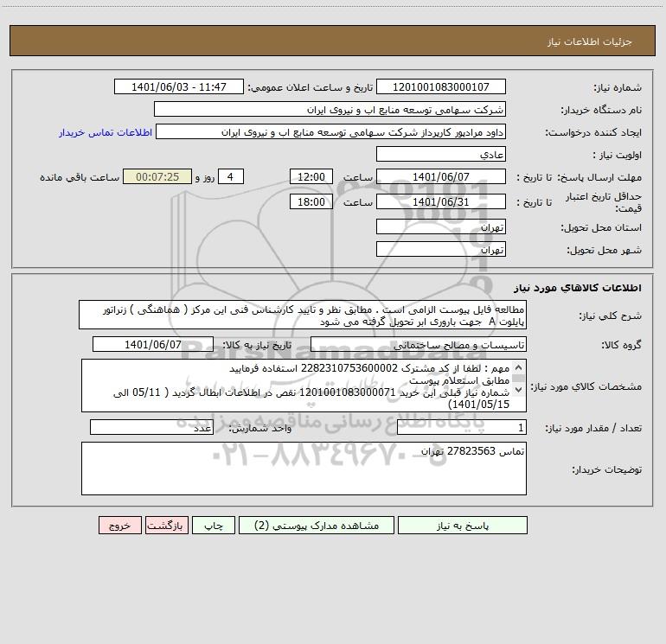Click the مشخصات کالای مورد نیاز label
Viewport: 666px width, 644px height.
click(586, 386)
